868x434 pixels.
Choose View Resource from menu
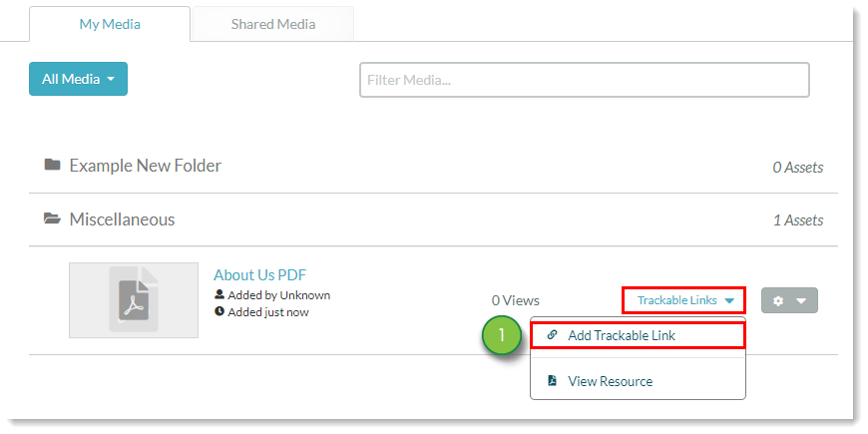638,381
